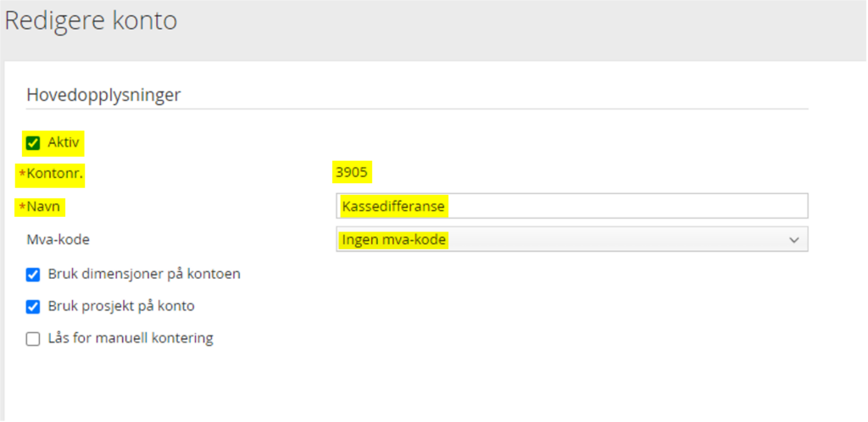Click the Navn field label
The width and height of the screenshot is (868, 422).
(x=45, y=206)
